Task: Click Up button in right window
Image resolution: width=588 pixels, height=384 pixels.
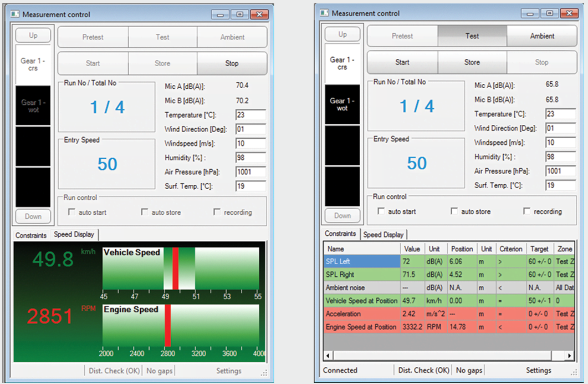Action: pyautogui.click(x=342, y=34)
